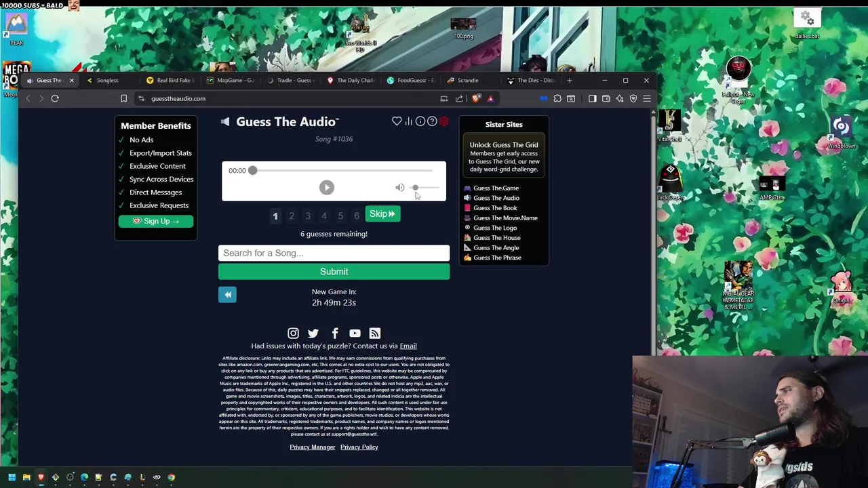Click the megaphone logo icon
The image size is (868, 488).
pos(225,122)
